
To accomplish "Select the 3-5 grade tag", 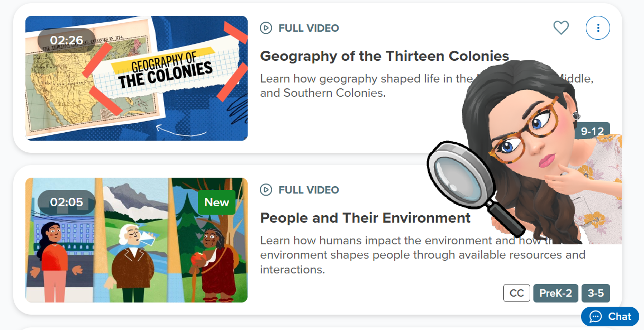I will 596,293.
